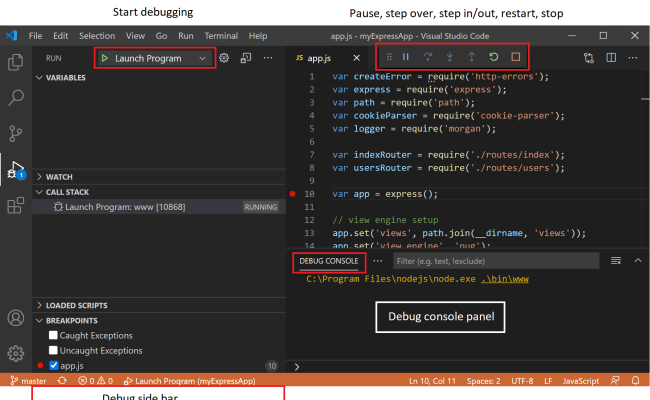Screen dimensions: 650x400
Task: Open the Source Control view
Action: click(x=16, y=133)
